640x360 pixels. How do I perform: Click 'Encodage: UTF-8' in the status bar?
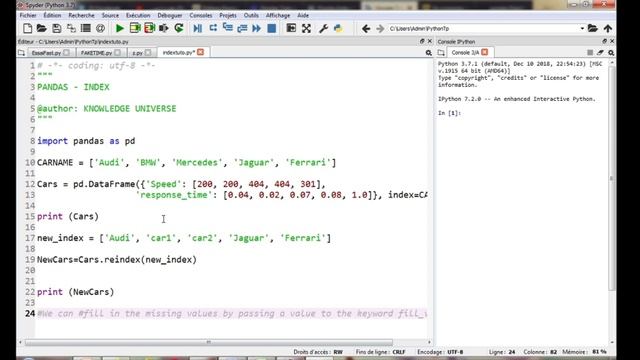coord(440,352)
